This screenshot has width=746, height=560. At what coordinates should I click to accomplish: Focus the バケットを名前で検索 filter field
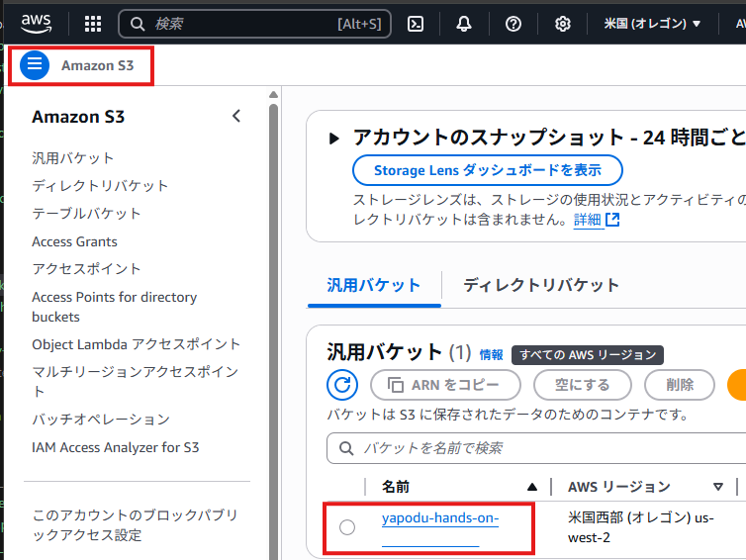[536, 448]
